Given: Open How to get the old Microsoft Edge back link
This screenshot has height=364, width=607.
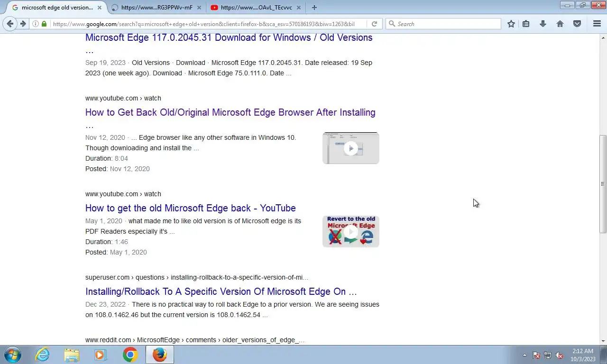Looking at the screenshot, I should coord(191,208).
